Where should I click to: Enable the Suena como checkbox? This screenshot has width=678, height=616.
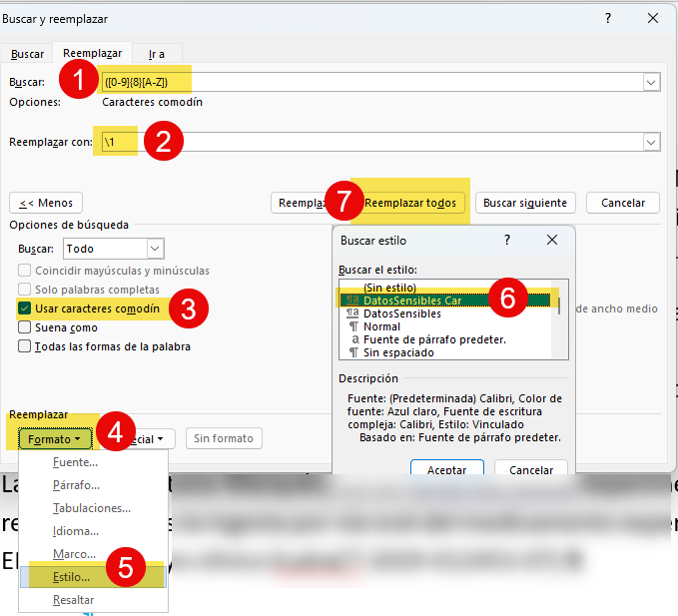[25, 327]
